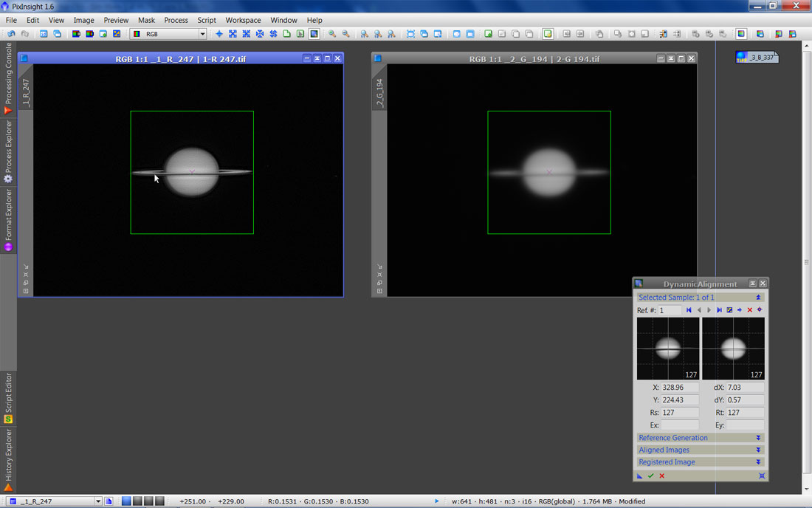Delete the selected sample with the red X
Viewport: 812px width, 508px height.
(749, 310)
